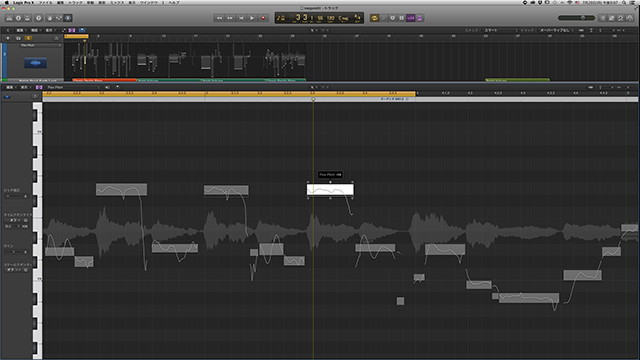Open the Apple menu
Screen dimensions: 640x360
[x=7, y=2]
